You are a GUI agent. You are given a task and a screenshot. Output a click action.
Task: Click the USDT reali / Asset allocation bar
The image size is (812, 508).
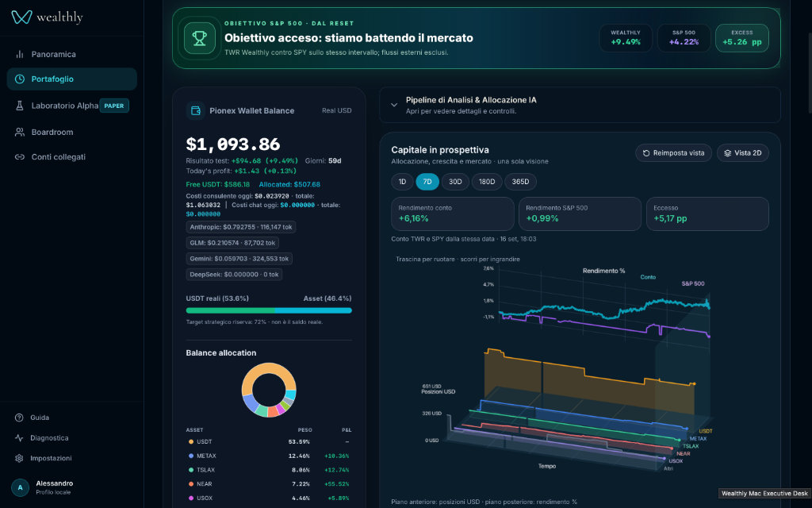pyautogui.click(x=269, y=310)
